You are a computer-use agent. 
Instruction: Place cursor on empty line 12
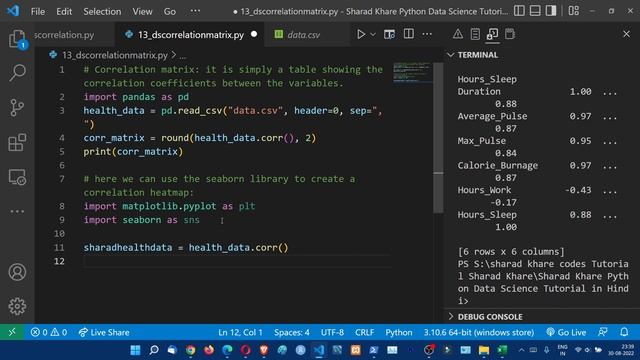pyautogui.click(x=237, y=261)
